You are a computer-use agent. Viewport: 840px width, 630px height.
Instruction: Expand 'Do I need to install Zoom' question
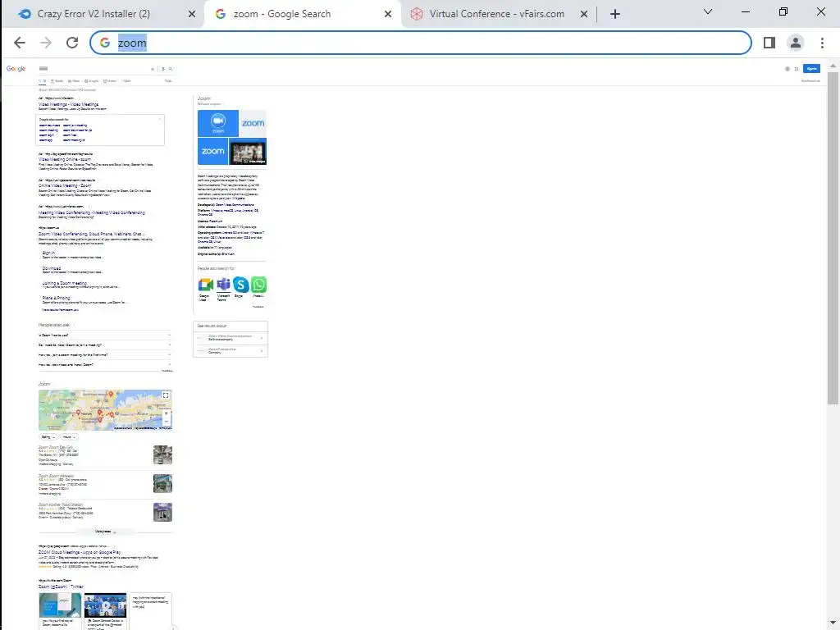point(105,345)
